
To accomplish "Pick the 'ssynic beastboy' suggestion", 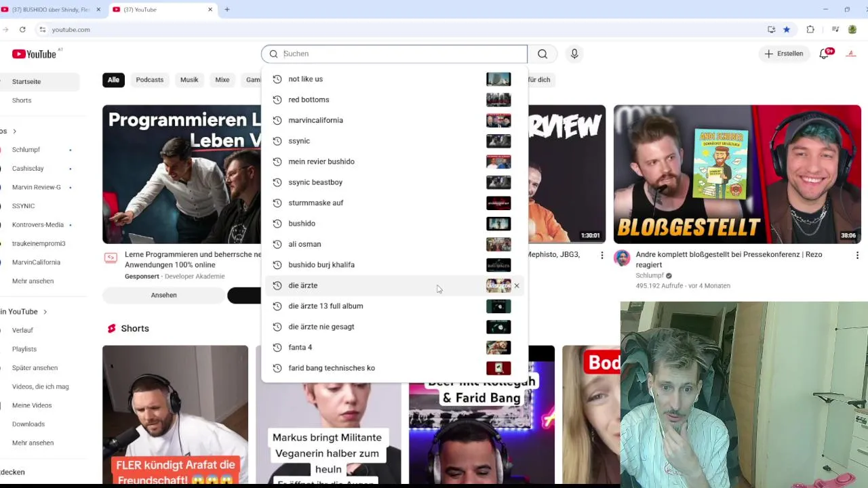I will pyautogui.click(x=394, y=182).
